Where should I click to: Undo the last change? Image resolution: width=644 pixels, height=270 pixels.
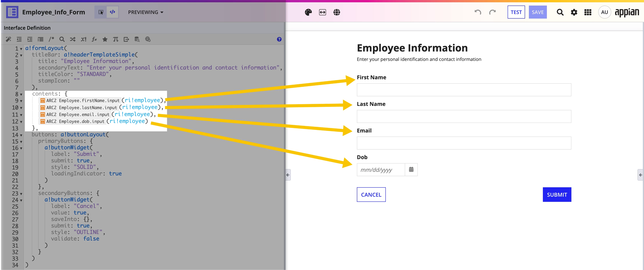coord(478,12)
